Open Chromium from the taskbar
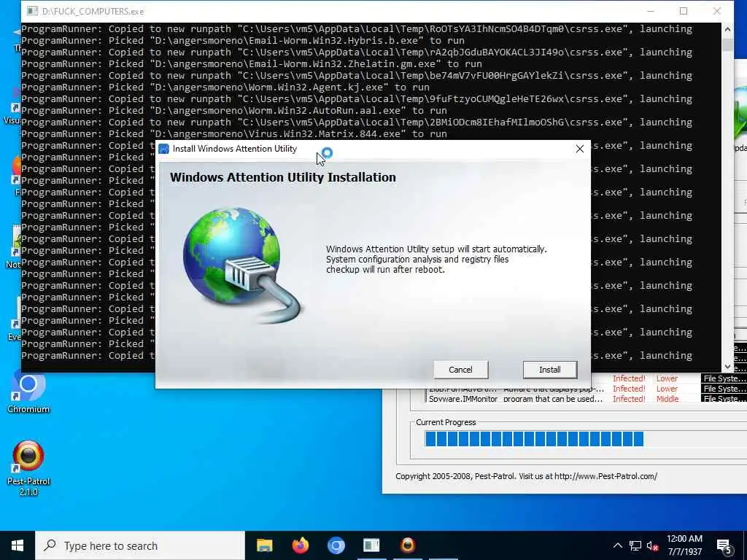Viewport: 747px width, 560px height. click(x=336, y=545)
